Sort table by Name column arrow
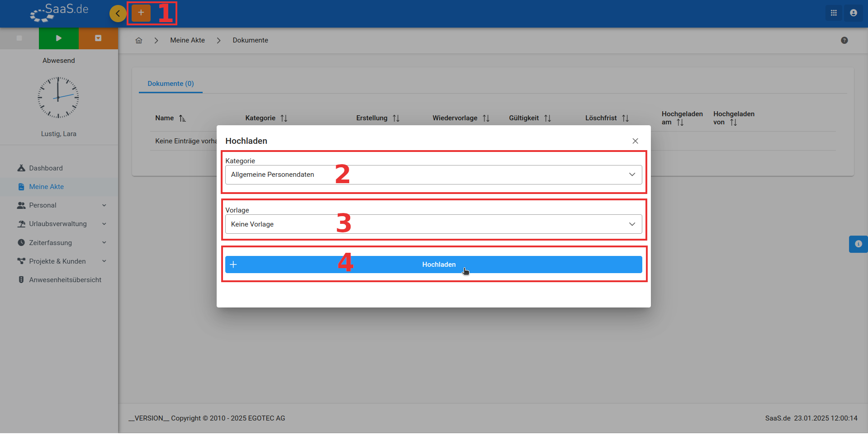This screenshot has width=868, height=435. [x=182, y=118]
